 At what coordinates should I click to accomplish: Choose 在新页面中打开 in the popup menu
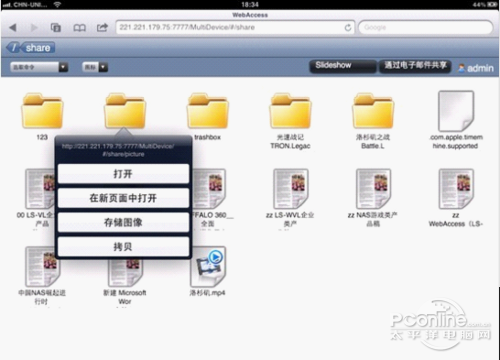123,198
